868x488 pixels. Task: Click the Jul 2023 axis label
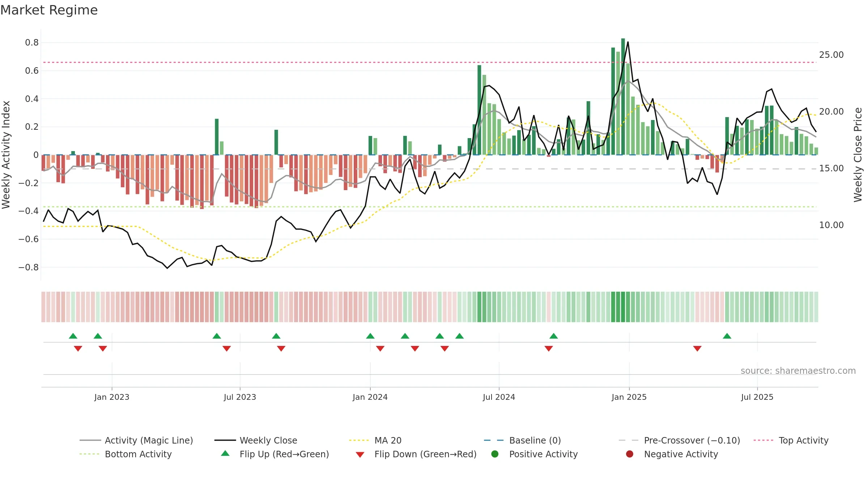(x=240, y=397)
